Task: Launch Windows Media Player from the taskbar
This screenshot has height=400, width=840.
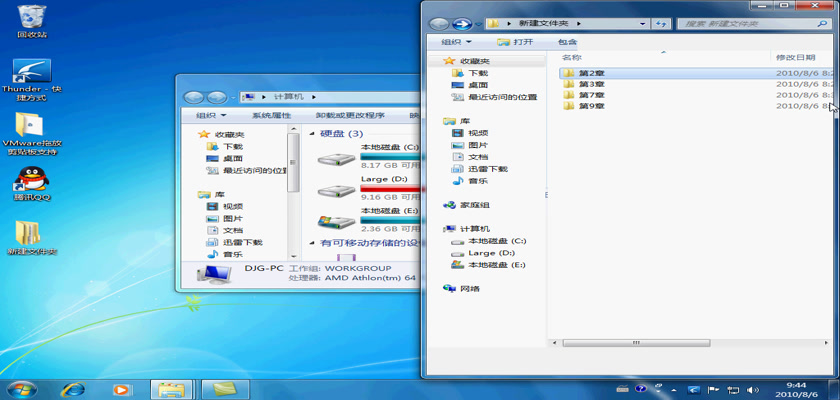Action: click(x=121, y=389)
